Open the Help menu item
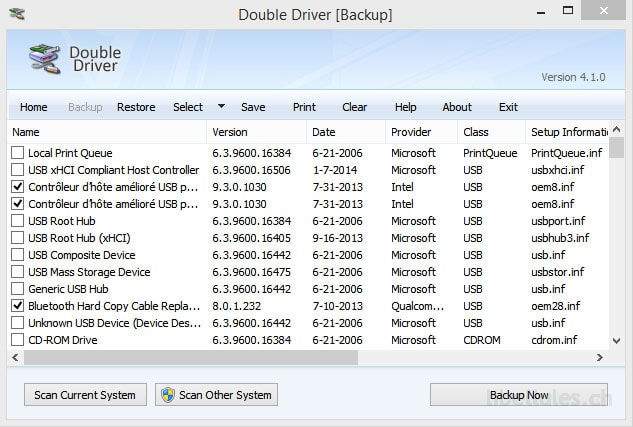 (x=405, y=107)
